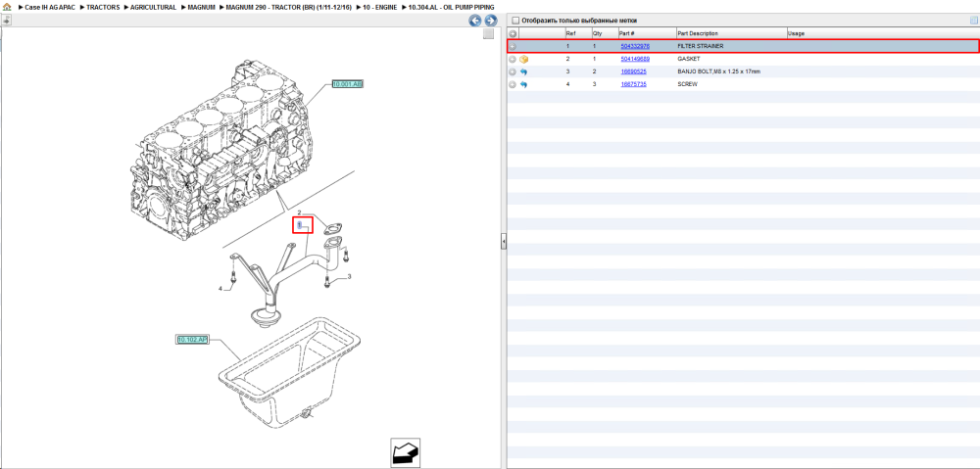
Task: Click the gray square button on diagram
Action: (489, 34)
